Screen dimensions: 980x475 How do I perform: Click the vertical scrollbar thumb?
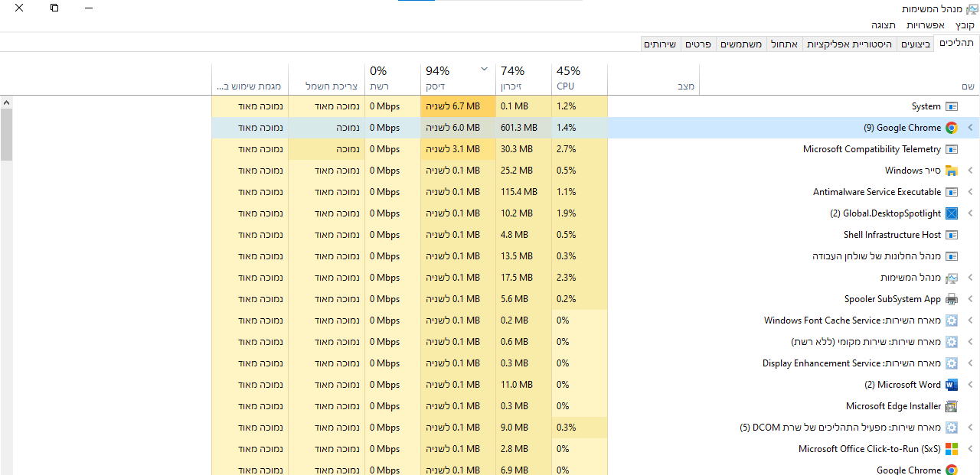tap(6, 135)
